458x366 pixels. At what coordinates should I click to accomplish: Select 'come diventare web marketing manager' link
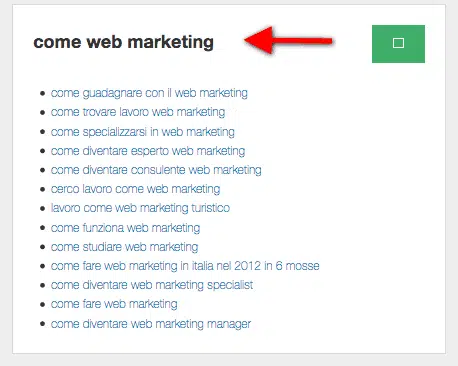(x=151, y=324)
